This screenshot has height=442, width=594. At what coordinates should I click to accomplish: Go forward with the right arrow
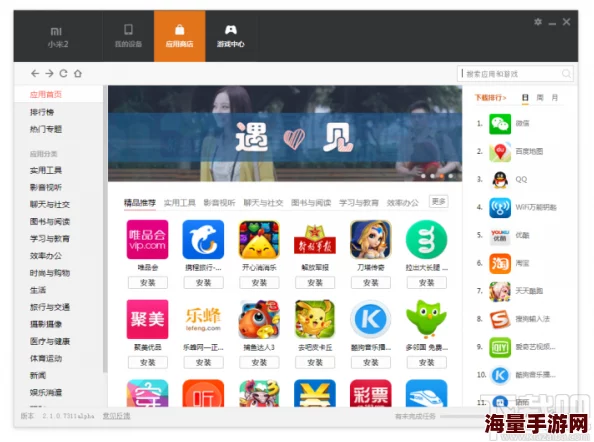[x=49, y=73]
